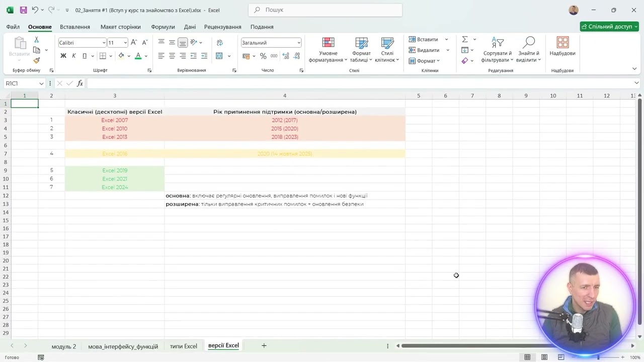Click the Cut scissors icon
644x362 pixels.
tap(37, 40)
